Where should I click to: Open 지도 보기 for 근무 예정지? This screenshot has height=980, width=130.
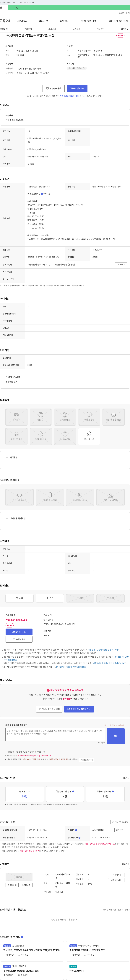(x=121, y=264)
